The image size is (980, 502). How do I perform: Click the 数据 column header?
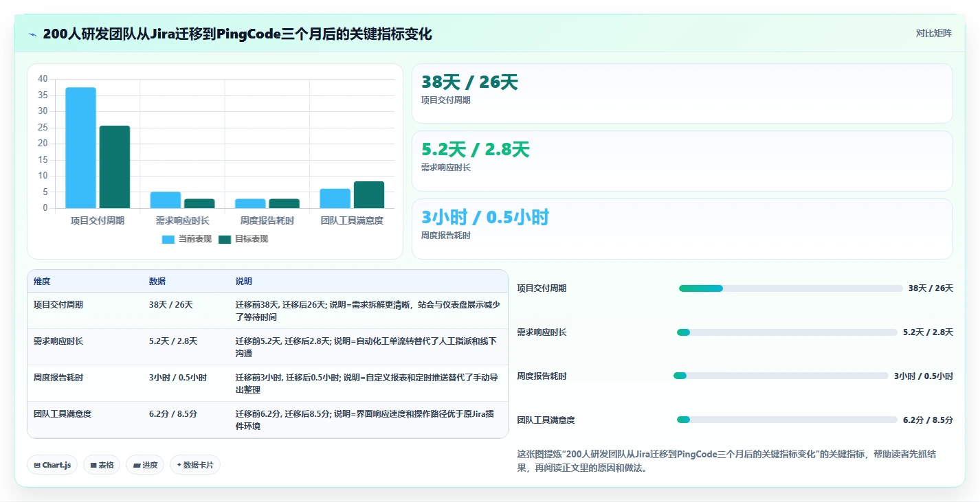(x=157, y=282)
